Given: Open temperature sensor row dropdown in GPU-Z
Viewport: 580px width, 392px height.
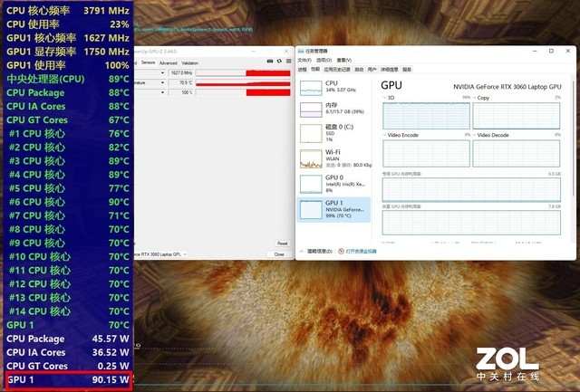Looking at the screenshot, I should point(162,82).
